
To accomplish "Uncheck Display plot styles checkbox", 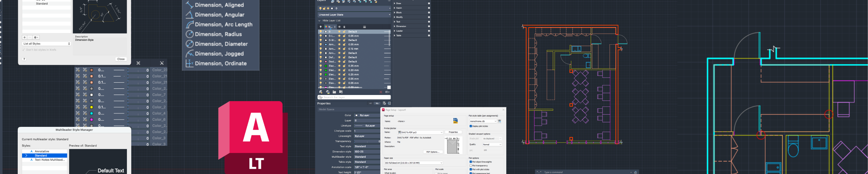I will click(471, 126).
